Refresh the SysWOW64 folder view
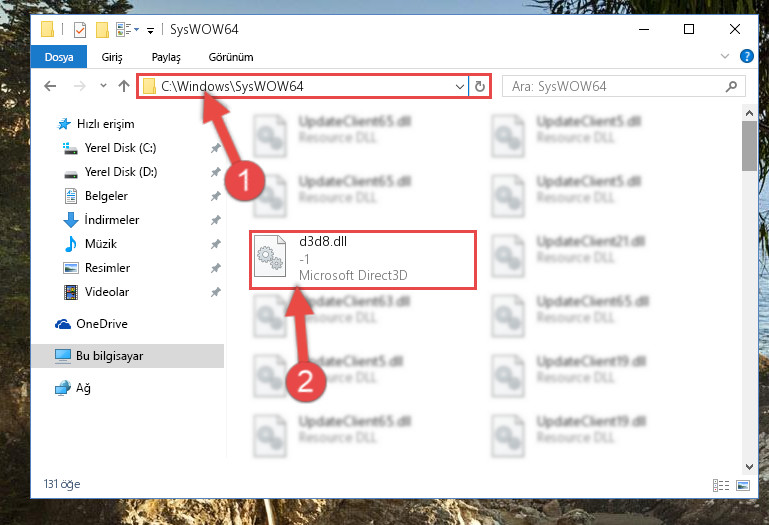Viewport: 769px width, 525px height. coord(480,86)
